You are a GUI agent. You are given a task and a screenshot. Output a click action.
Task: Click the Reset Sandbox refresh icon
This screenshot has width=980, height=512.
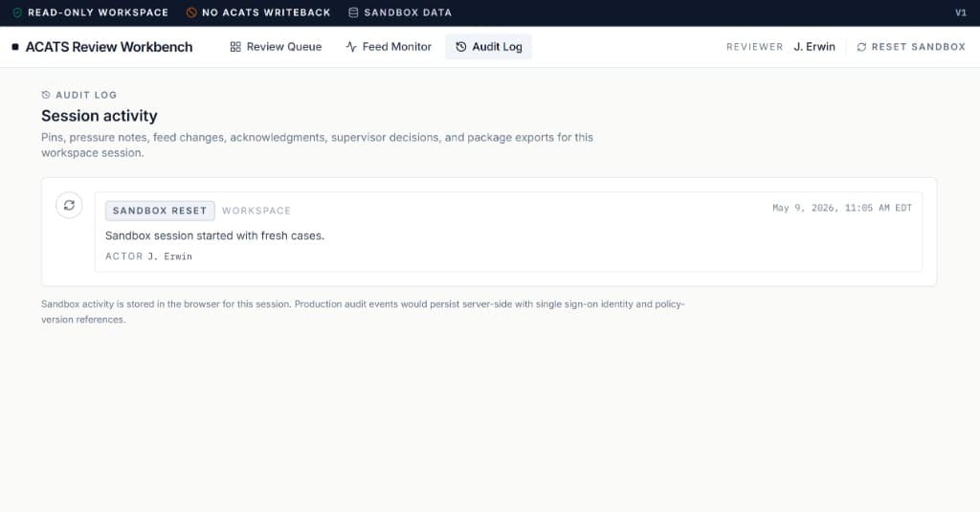tap(861, 47)
